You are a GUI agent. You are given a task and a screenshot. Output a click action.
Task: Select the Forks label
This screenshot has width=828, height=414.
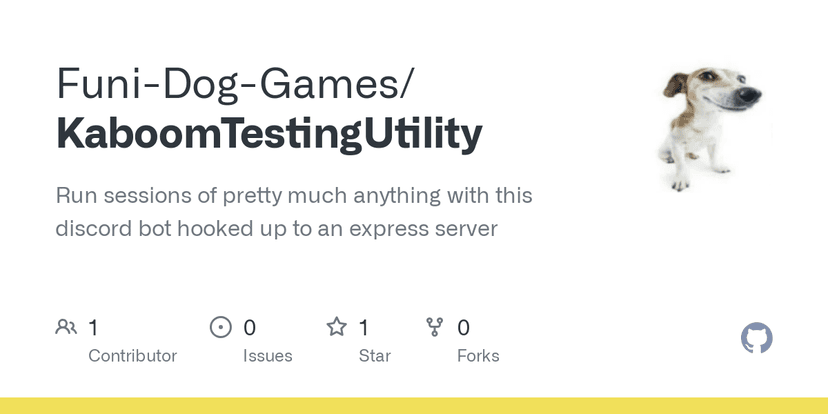[478, 356]
